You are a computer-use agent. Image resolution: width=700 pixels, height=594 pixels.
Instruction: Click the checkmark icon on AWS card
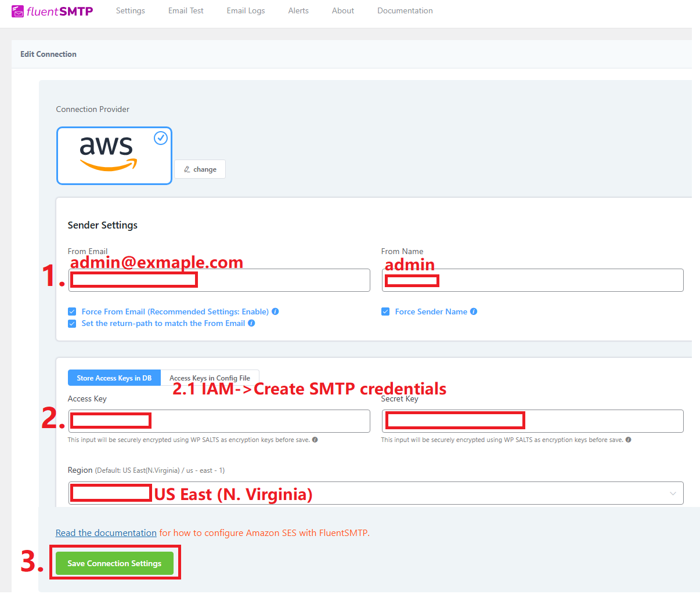161,138
